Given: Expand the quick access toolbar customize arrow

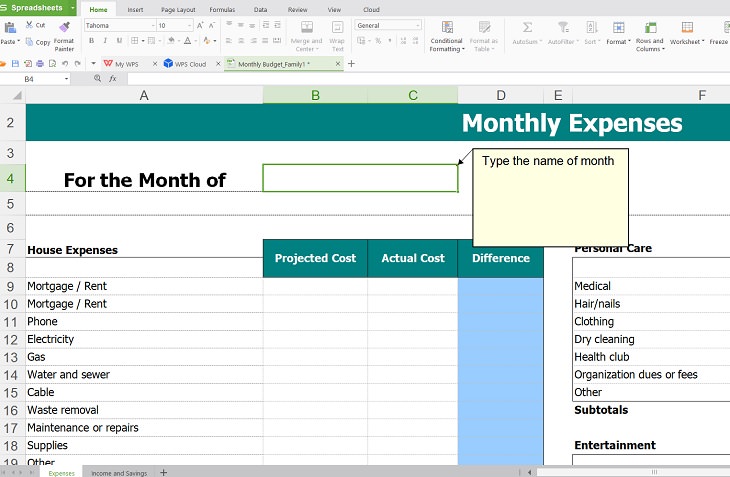Looking at the screenshot, I should [93, 64].
